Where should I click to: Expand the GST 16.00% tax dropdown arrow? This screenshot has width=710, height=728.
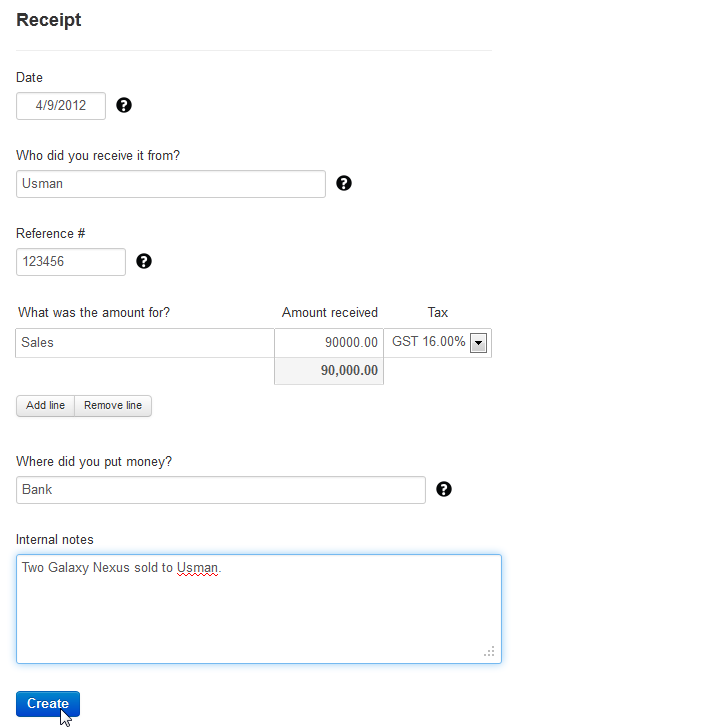click(x=478, y=343)
